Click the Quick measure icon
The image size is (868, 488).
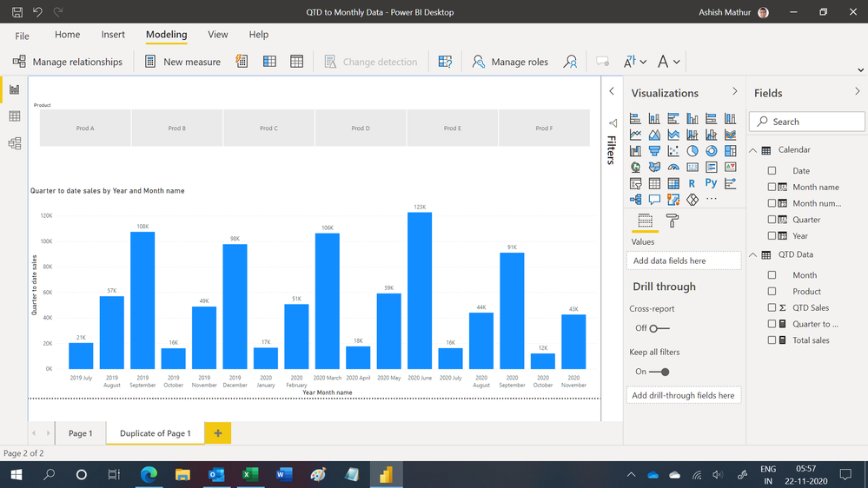pyautogui.click(x=242, y=62)
